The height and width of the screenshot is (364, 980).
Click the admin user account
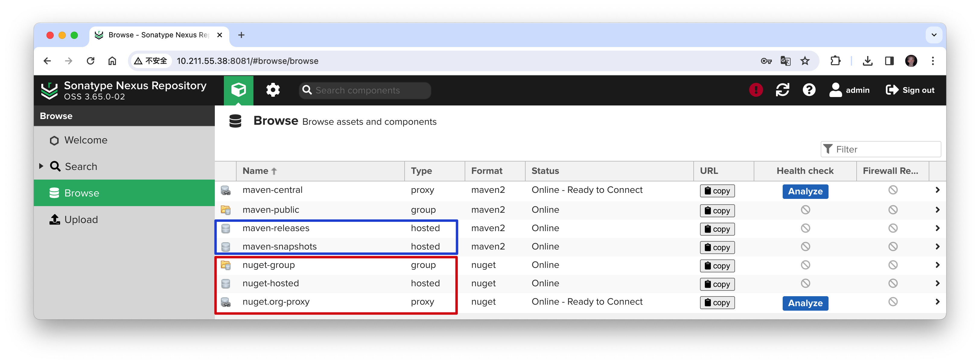pos(849,90)
